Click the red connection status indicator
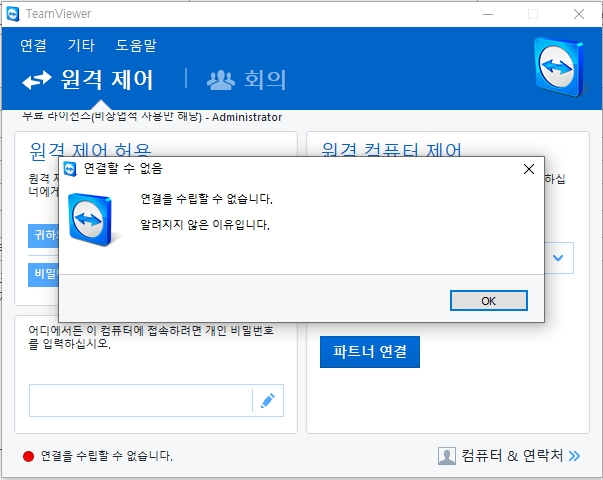The height and width of the screenshot is (480, 603). [28, 456]
